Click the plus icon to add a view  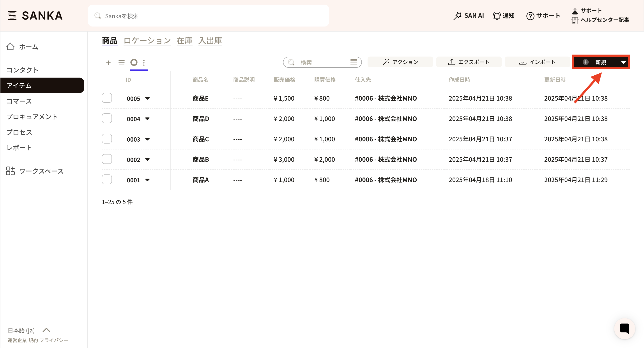108,62
